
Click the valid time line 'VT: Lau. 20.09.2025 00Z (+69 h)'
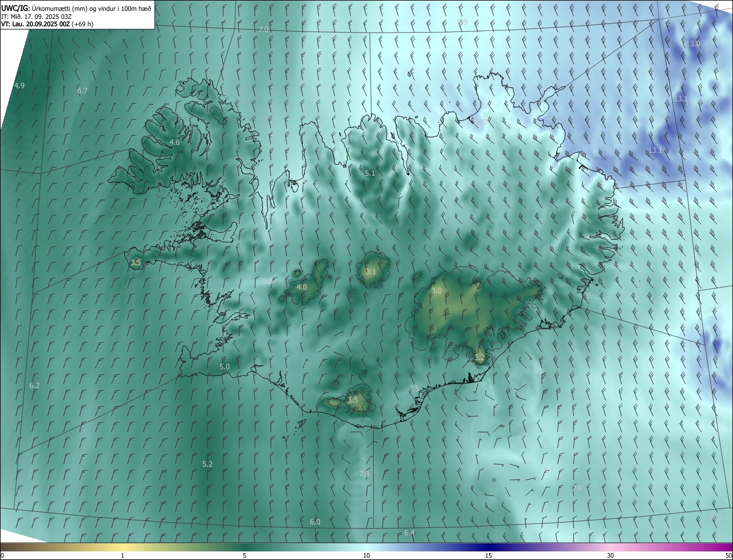47,24
